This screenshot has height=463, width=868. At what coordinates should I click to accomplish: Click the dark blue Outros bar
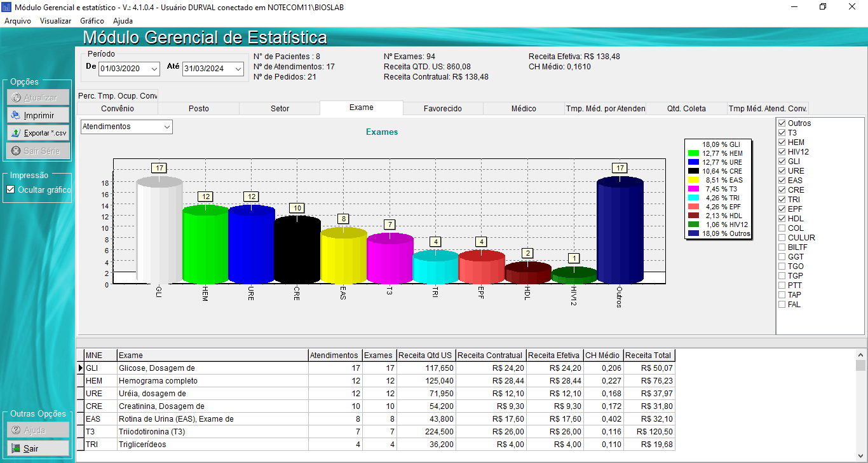tap(620, 231)
